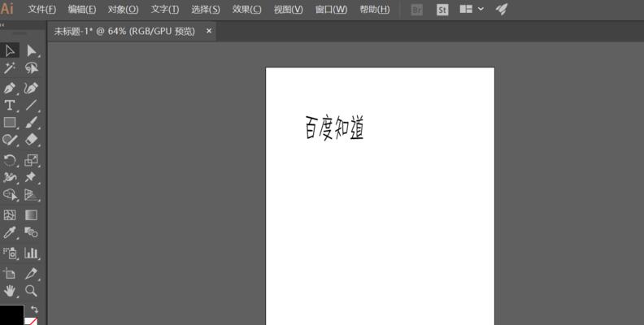The image size is (644, 325).
Task: Choose the Magic Wand tool
Action: click(10, 67)
